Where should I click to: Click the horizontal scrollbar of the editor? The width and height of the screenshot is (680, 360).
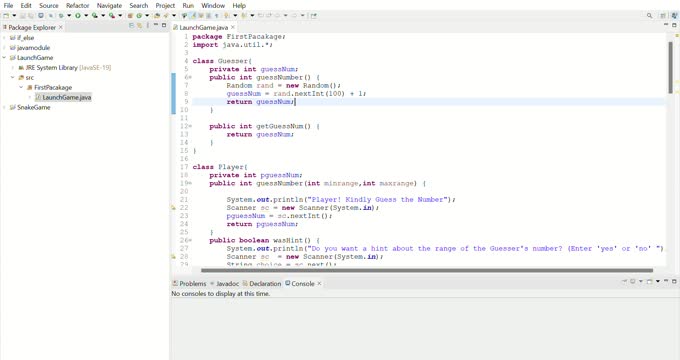point(427,271)
